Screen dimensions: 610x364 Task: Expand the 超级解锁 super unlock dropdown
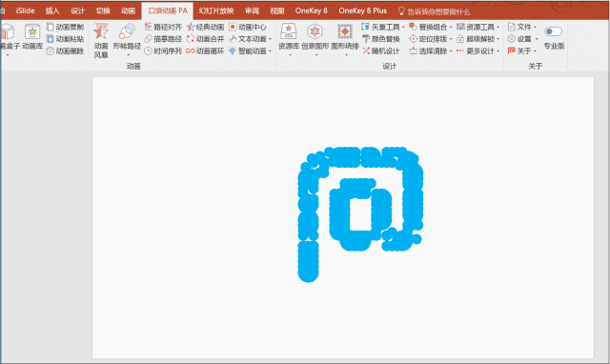pyautogui.click(x=498, y=39)
